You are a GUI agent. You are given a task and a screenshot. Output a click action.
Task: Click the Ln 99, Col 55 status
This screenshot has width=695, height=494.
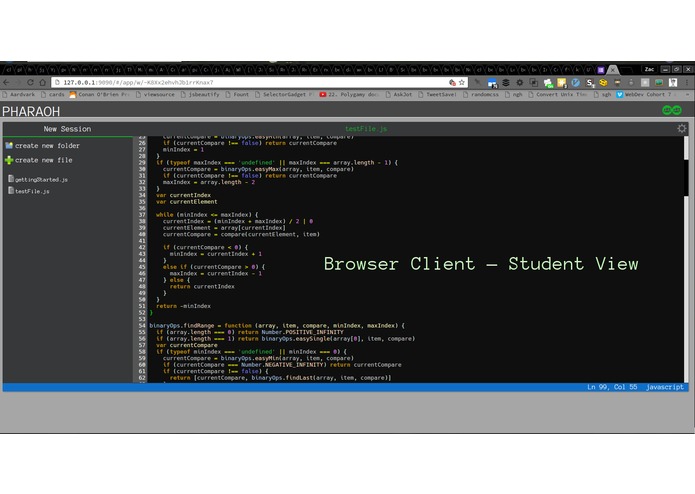point(612,387)
